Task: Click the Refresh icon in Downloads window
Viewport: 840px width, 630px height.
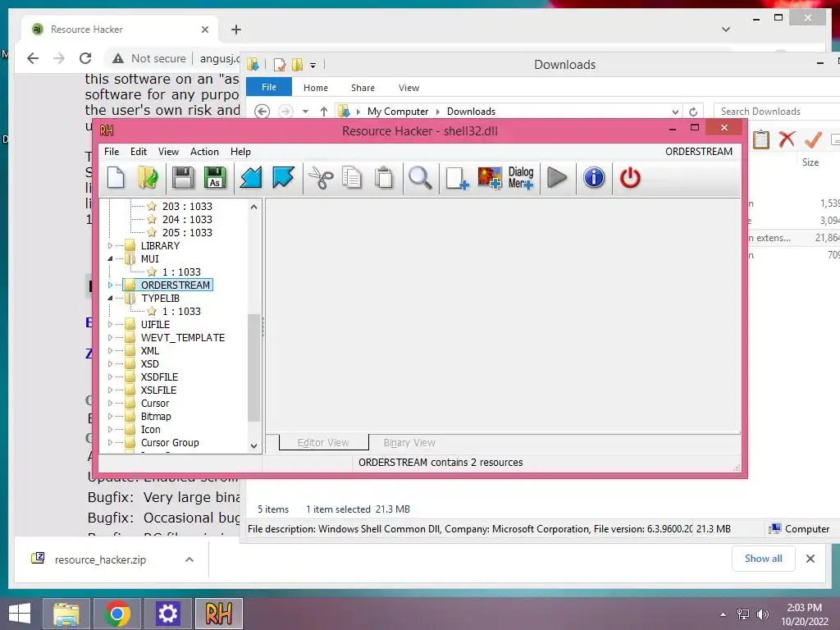Action: click(692, 112)
